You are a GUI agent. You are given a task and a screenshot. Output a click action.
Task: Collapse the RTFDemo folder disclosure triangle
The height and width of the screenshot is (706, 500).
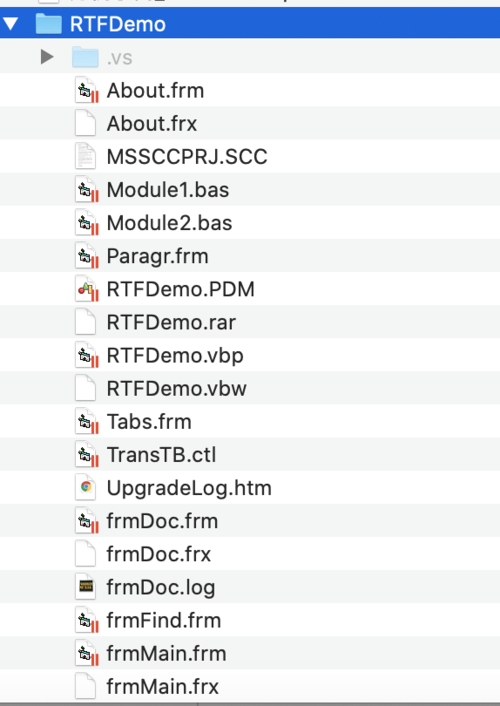tap(11, 23)
